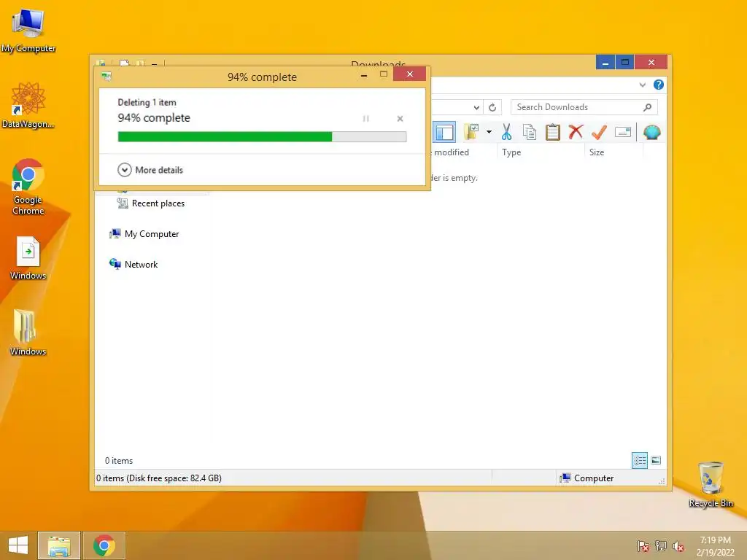This screenshot has width=747, height=560.
Task: Open the network status tray icon
Action: 661,546
